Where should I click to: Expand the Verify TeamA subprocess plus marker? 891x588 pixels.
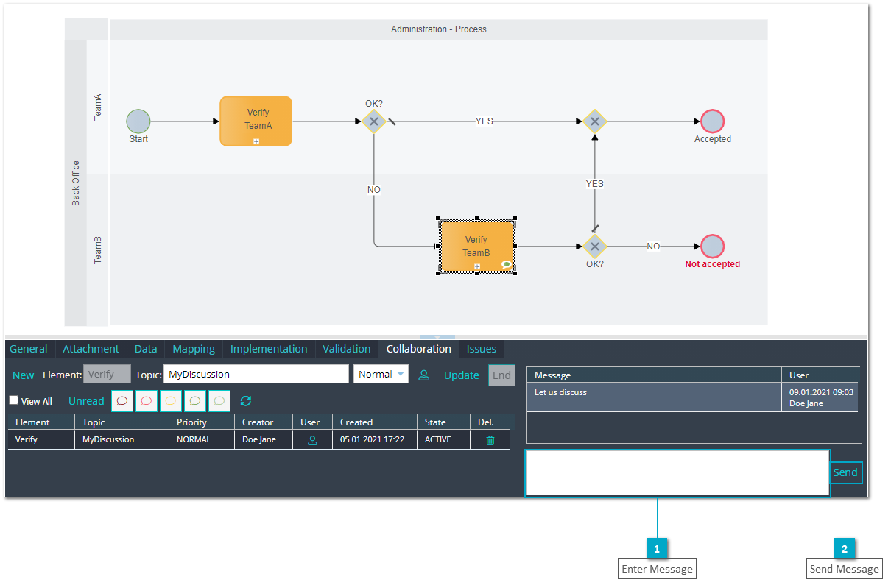(x=256, y=141)
